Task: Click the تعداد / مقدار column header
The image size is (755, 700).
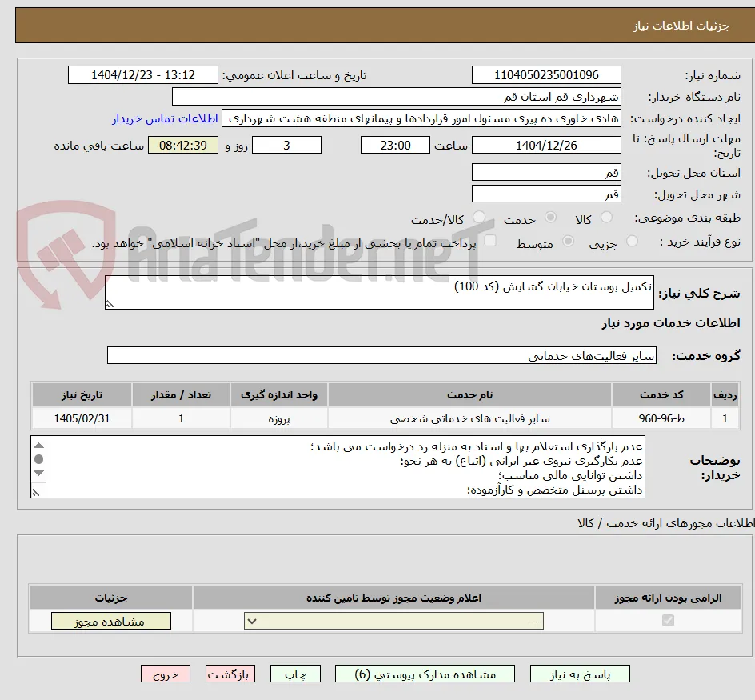Action: pos(181,395)
